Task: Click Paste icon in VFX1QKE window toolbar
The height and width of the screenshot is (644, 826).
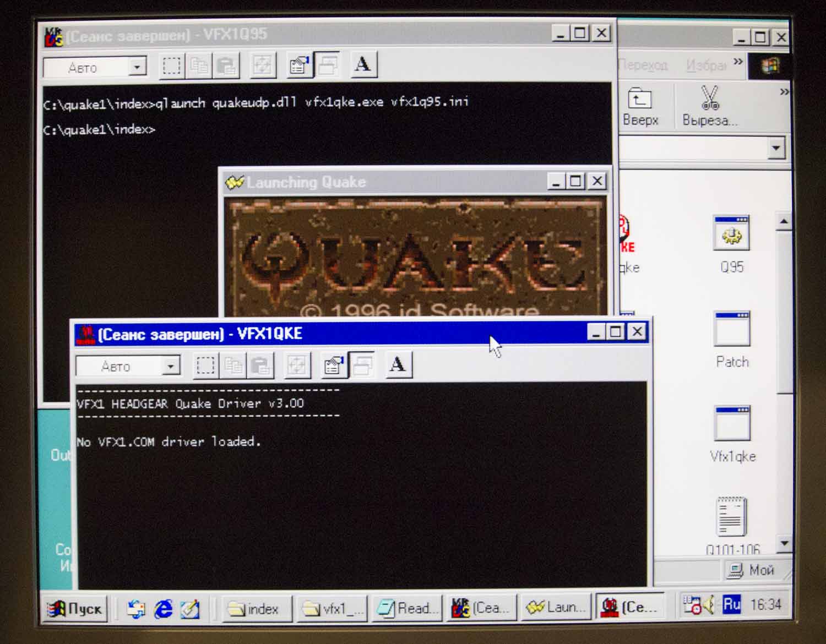Action: (260, 365)
